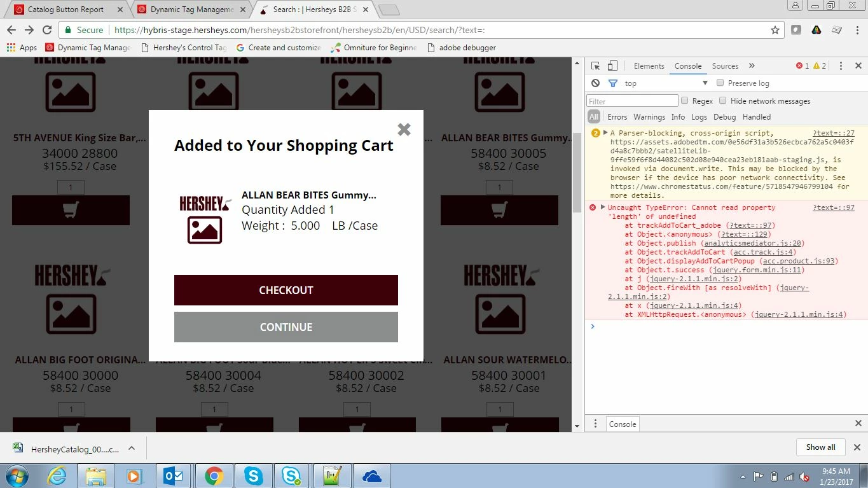868x488 pixels.
Task: Open the DevTools Console tab
Action: (x=688, y=66)
